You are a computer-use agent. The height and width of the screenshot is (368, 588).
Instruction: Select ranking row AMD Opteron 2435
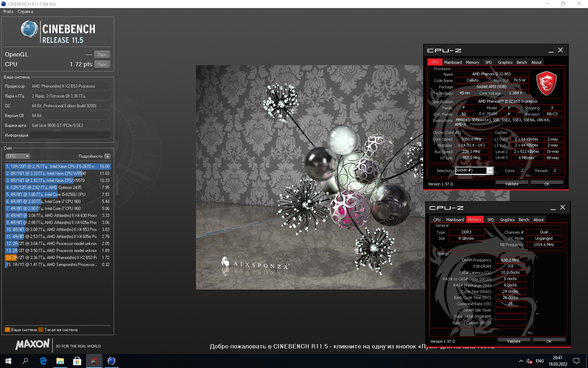[58, 188]
